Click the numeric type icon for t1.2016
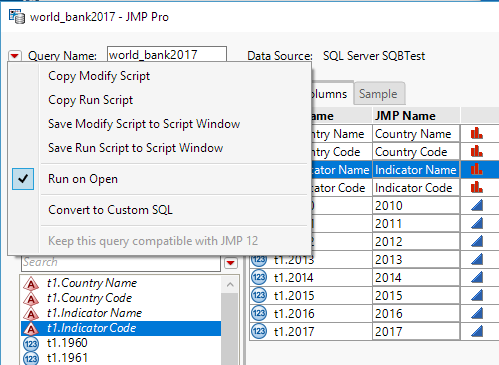The height and width of the screenshot is (365, 499). coord(259,313)
